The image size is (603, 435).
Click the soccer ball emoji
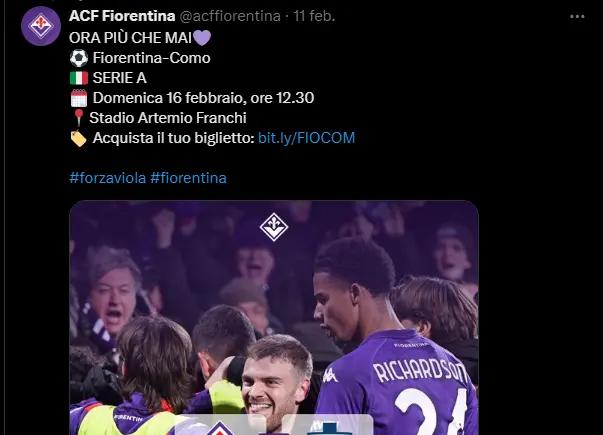click(x=79, y=58)
